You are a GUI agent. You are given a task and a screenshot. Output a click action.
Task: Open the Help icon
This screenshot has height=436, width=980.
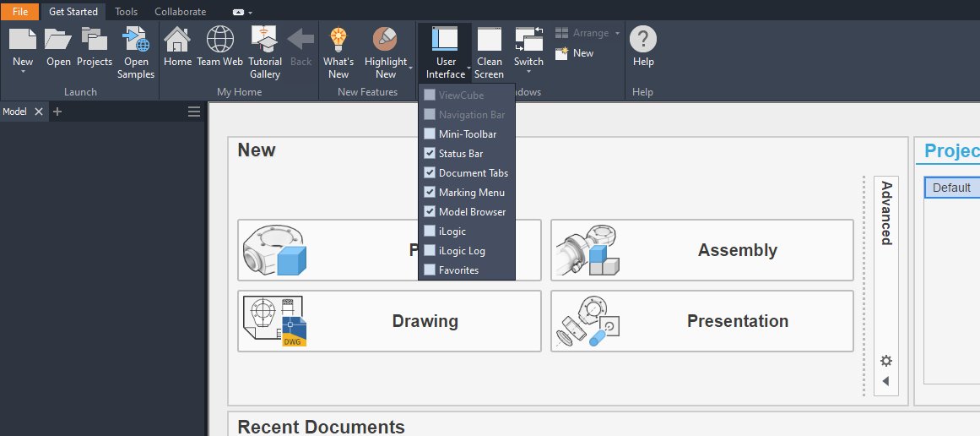(642, 39)
